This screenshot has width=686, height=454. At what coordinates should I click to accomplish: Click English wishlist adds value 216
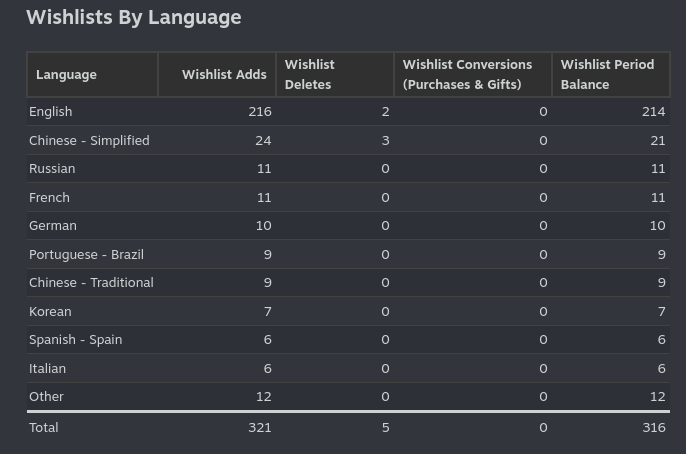coord(260,112)
